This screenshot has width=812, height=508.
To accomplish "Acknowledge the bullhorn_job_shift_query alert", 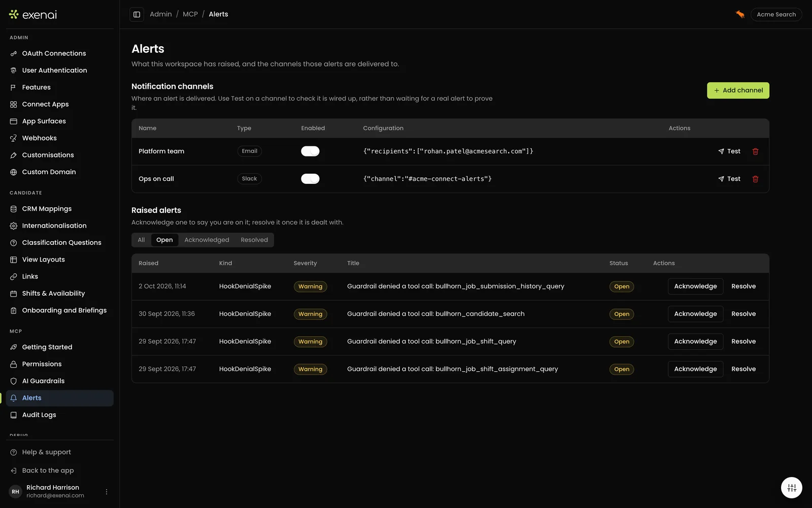I will tap(695, 341).
